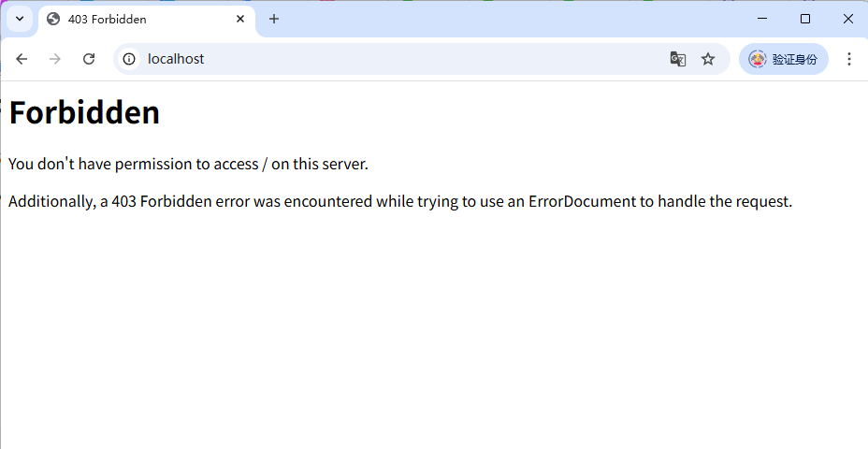Bookmark this page with the star icon

pyautogui.click(x=708, y=59)
